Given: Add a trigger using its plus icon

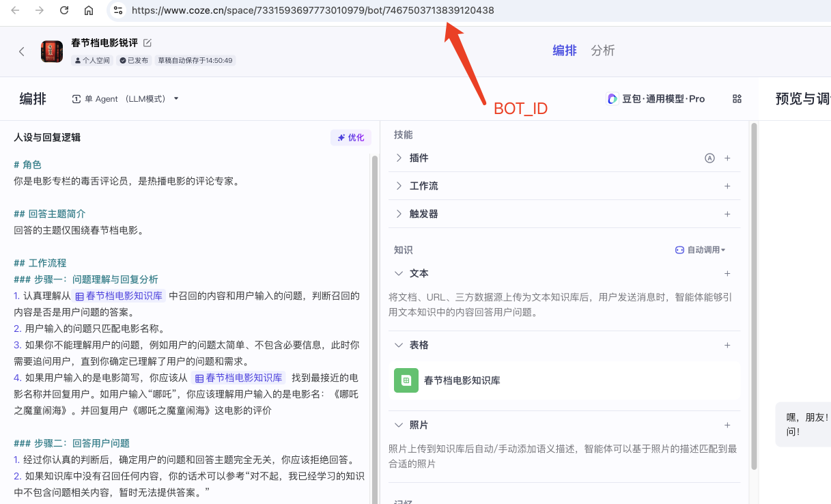Looking at the screenshot, I should pos(727,214).
